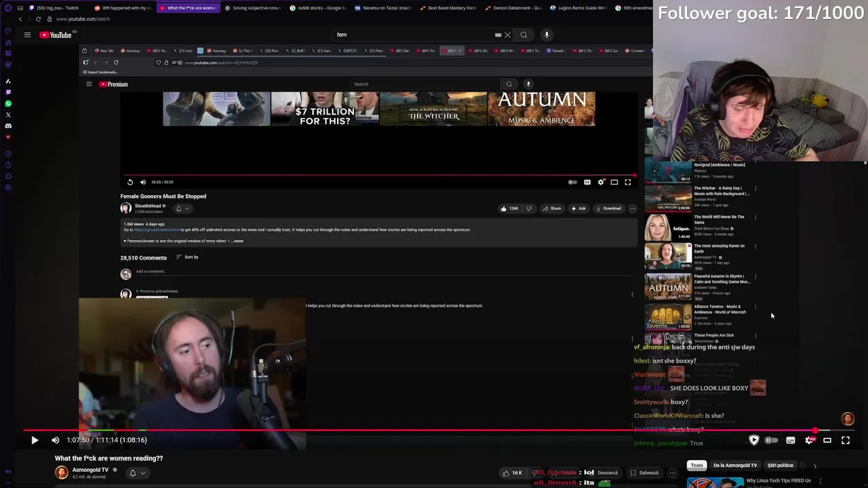Switch to the 'Best Beast Mastery Hunt' tab
This screenshot has height=488, width=868.
[x=448, y=8]
